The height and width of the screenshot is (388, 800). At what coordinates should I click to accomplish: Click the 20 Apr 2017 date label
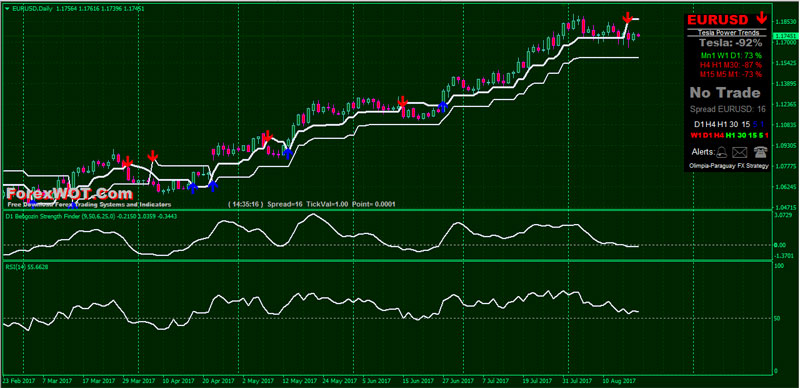point(217,381)
